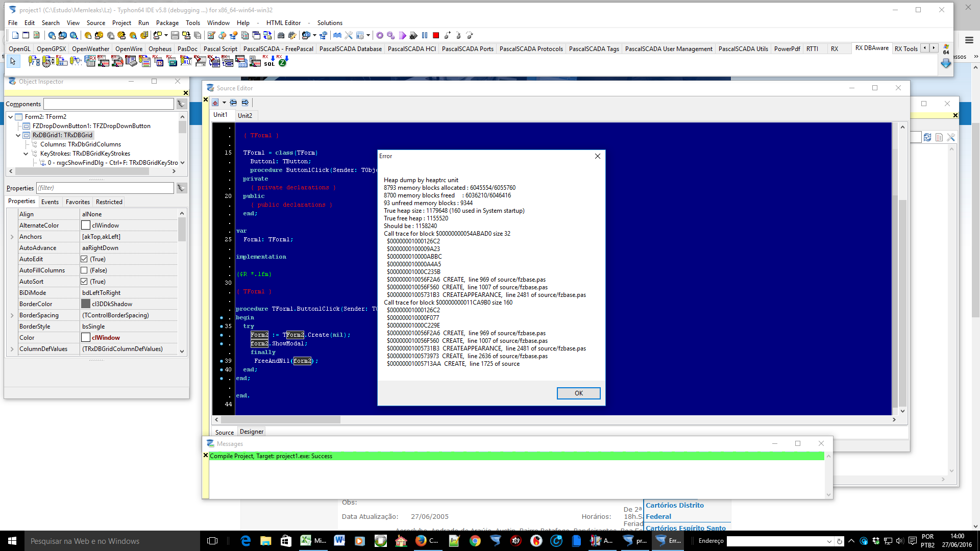Click the purple Run arrow icon
The width and height of the screenshot is (980, 551).
402,35
